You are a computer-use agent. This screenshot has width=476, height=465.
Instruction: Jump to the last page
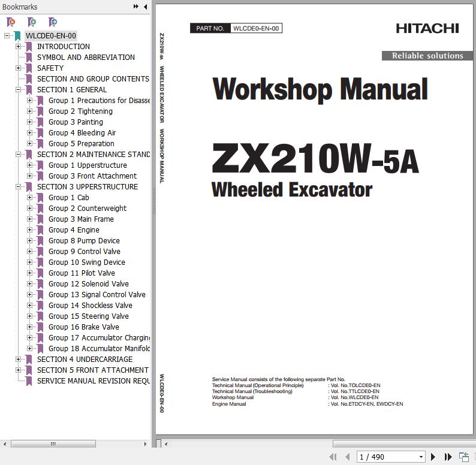click(x=448, y=457)
